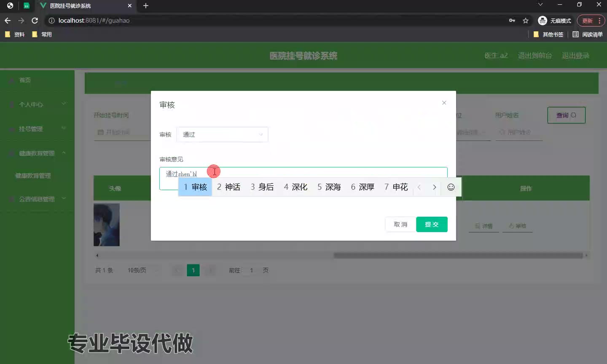Click 退出登录 link
The width and height of the screenshot is (607, 364).
coord(576,55)
